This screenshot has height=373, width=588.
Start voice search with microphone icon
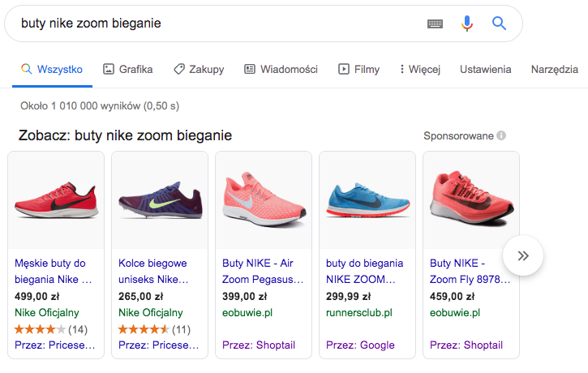(467, 24)
